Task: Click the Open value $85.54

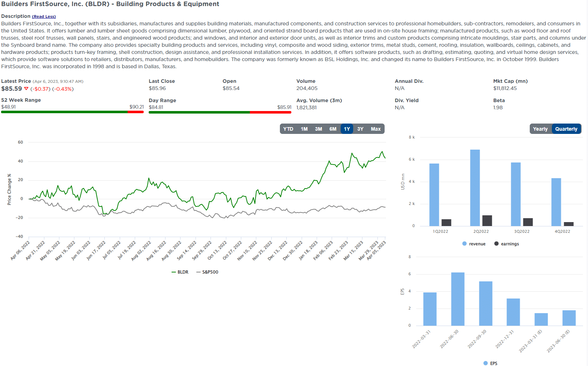Action: 231,88
